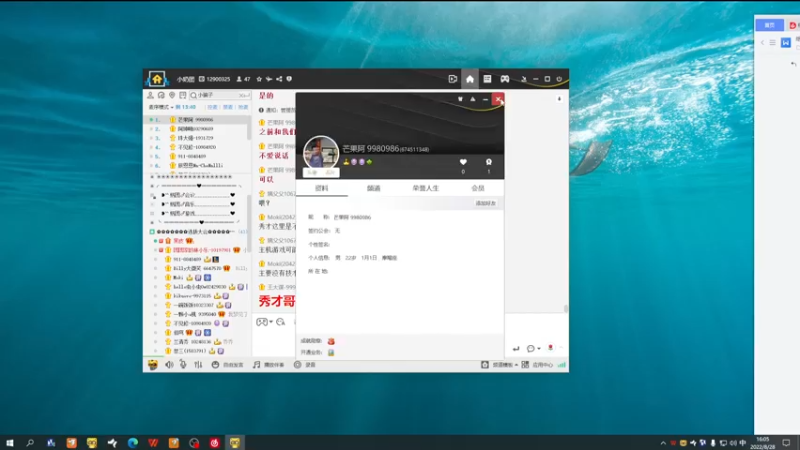Screen dimensions: 800x450
Task: Open the video playback icon in top bar
Action: 453,79
